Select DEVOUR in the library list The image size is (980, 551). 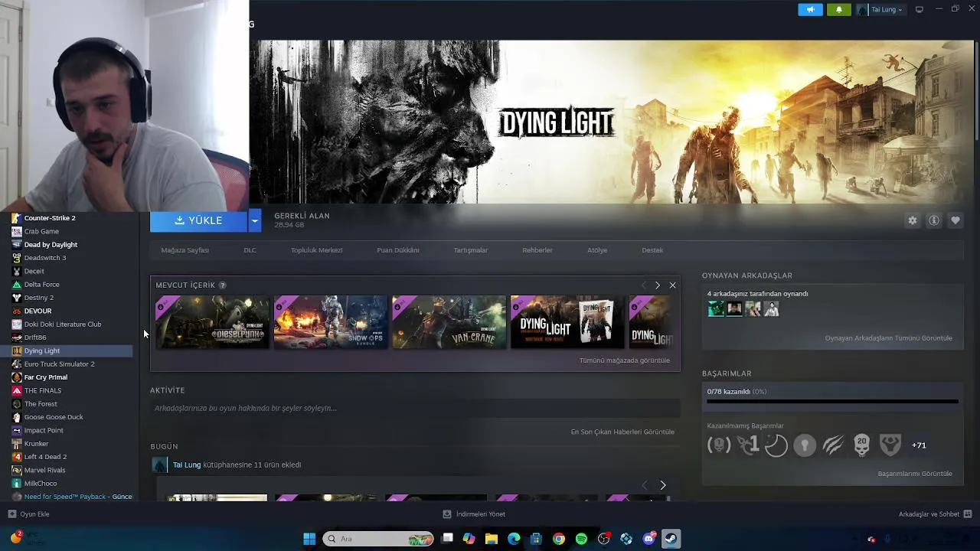click(38, 311)
